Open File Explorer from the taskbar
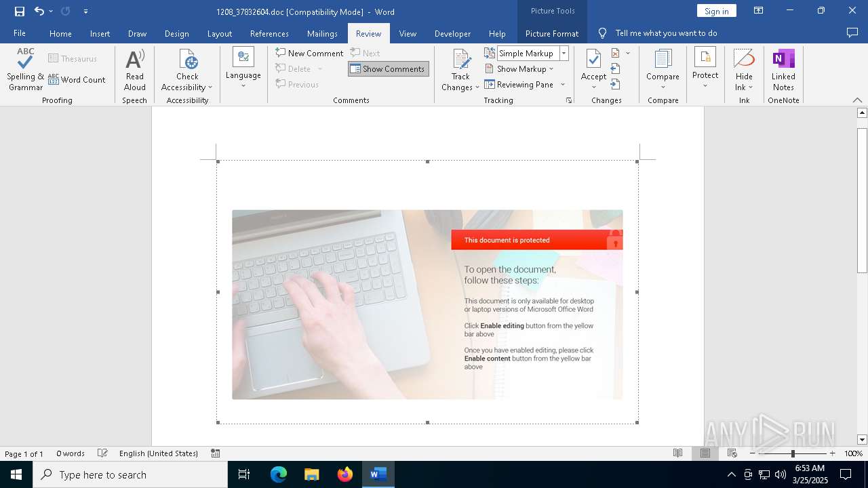 click(312, 474)
